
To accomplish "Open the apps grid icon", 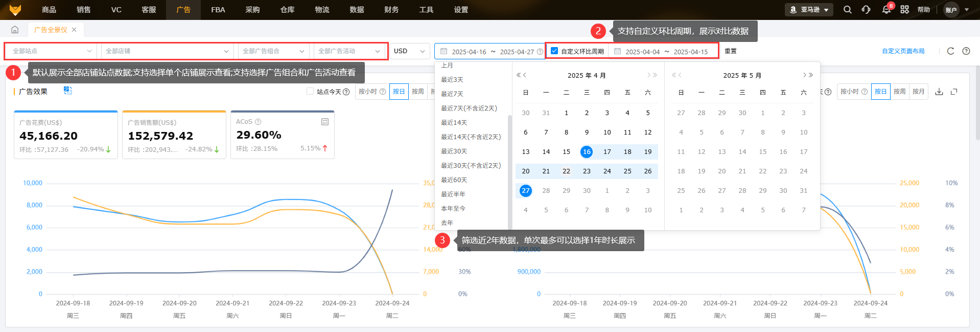I will click(904, 10).
